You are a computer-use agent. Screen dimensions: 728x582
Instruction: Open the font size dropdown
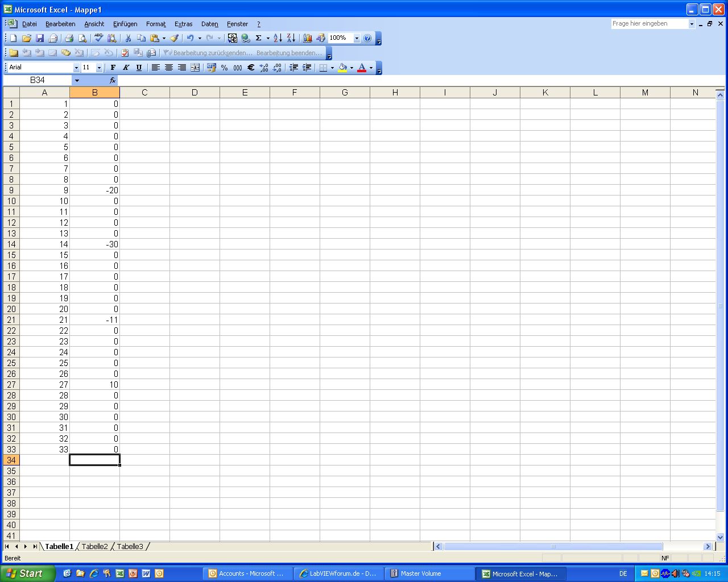99,68
